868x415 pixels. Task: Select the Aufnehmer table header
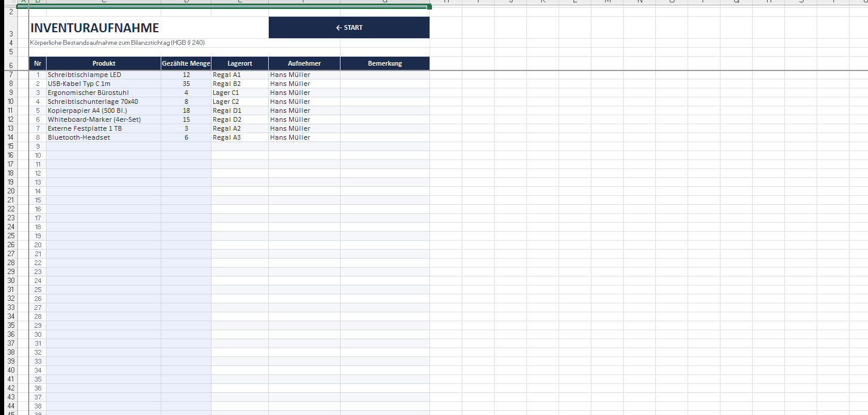[x=304, y=63]
